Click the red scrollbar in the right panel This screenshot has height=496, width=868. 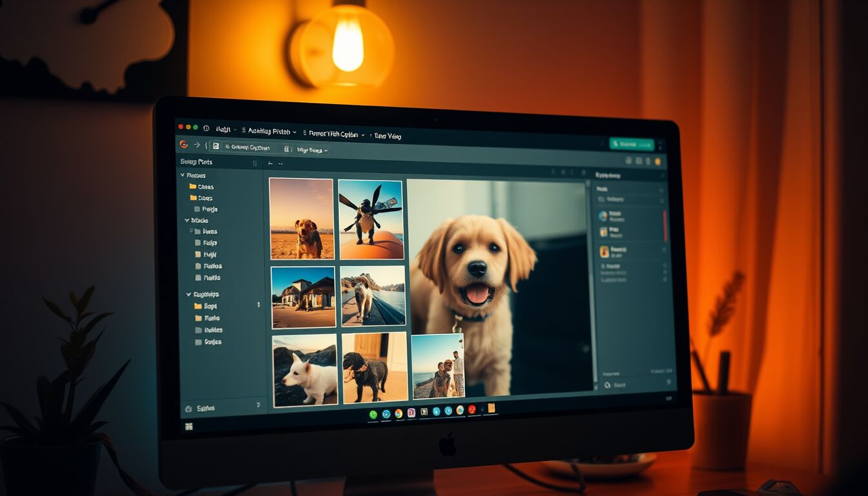click(665, 225)
